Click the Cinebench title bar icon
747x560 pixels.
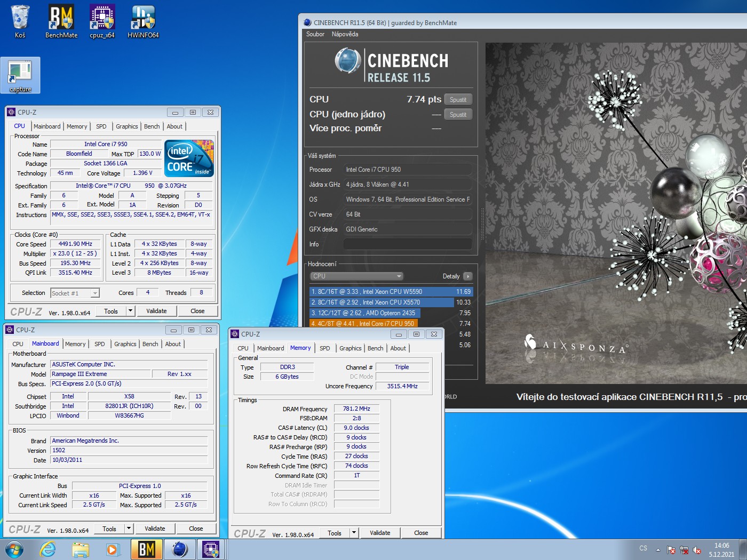tap(307, 22)
